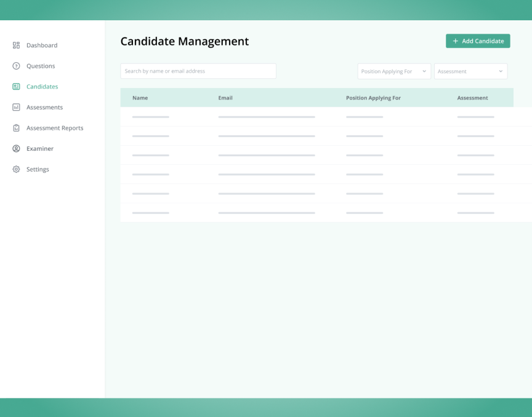The width and height of the screenshot is (532, 417).
Task: Go to Dashboard menu item
Action: (x=42, y=46)
